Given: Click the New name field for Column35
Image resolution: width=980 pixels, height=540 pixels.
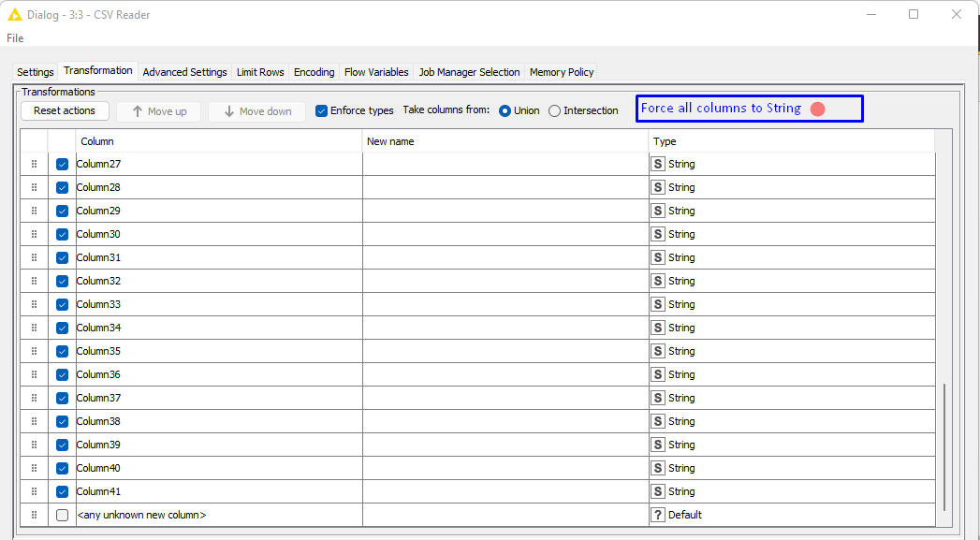Looking at the screenshot, I should click(x=505, y=351).
